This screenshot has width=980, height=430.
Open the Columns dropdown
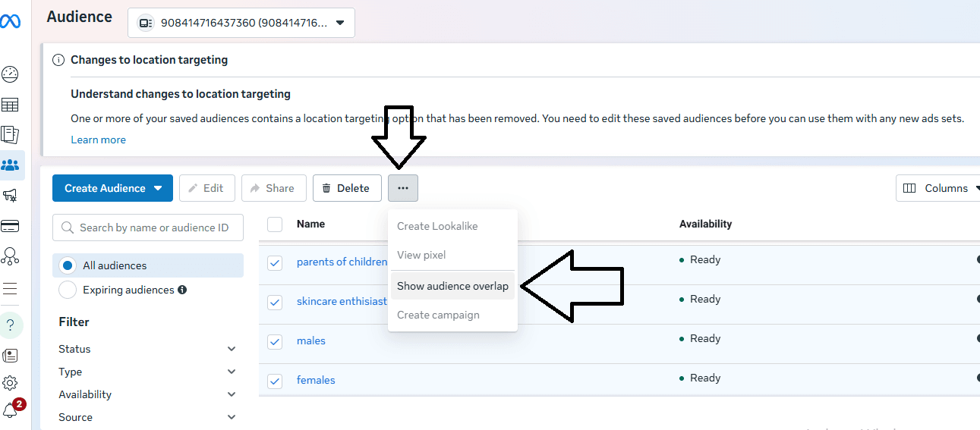coord(938,188)
